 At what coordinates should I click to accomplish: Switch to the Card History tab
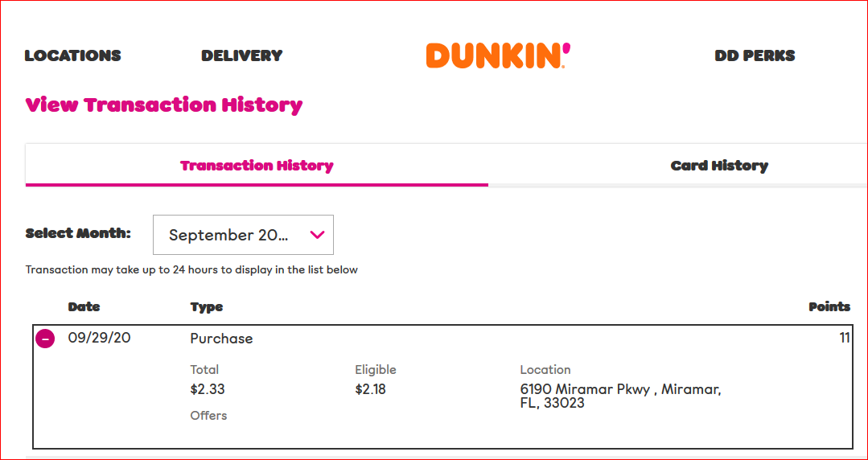(x=719, y=166)
